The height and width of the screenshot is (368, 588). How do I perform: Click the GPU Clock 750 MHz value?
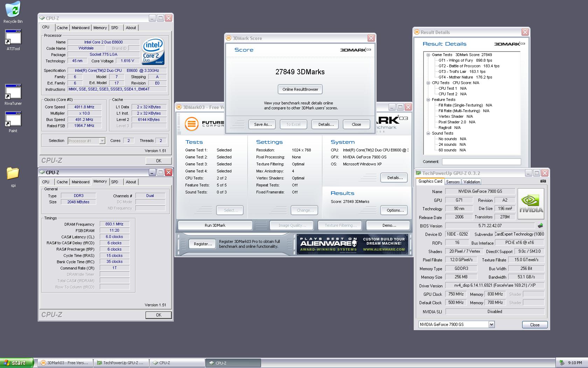pyautogui.click(x=456, y=294)
